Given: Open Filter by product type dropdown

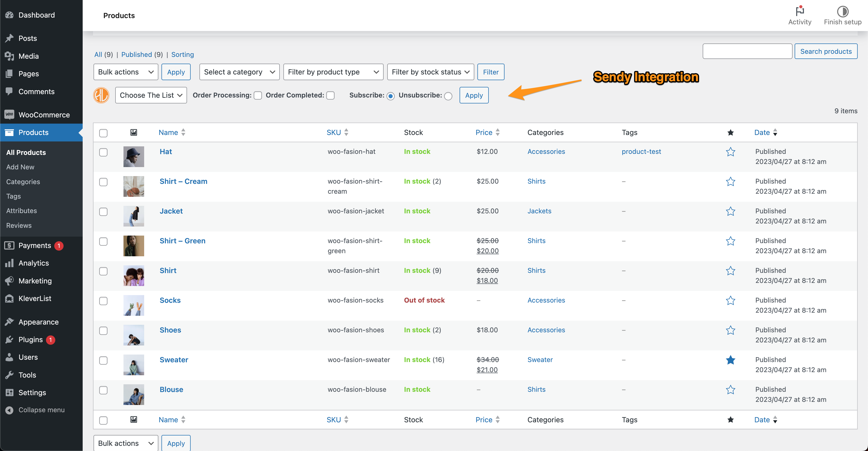Looking at the screenshot, I should [333, 72].
